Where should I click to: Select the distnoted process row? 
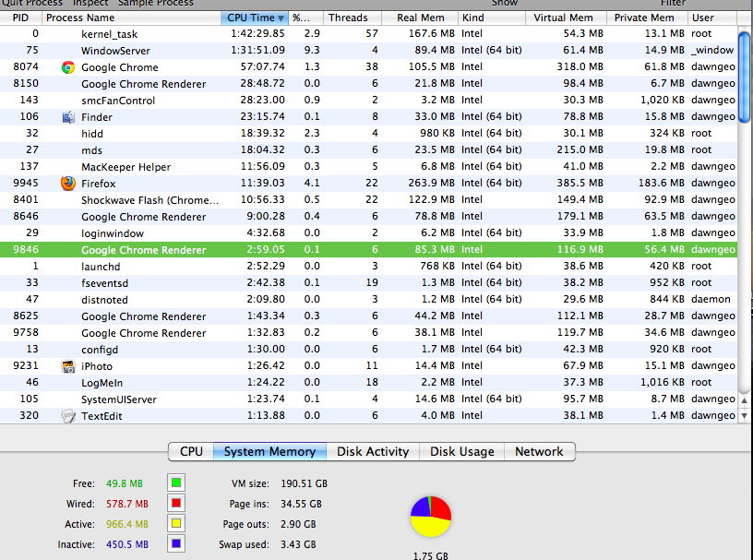368,299
